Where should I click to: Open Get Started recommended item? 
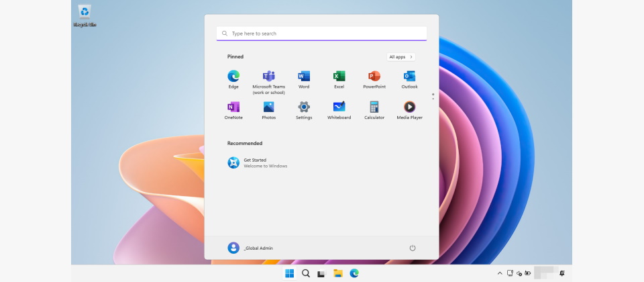255,162
